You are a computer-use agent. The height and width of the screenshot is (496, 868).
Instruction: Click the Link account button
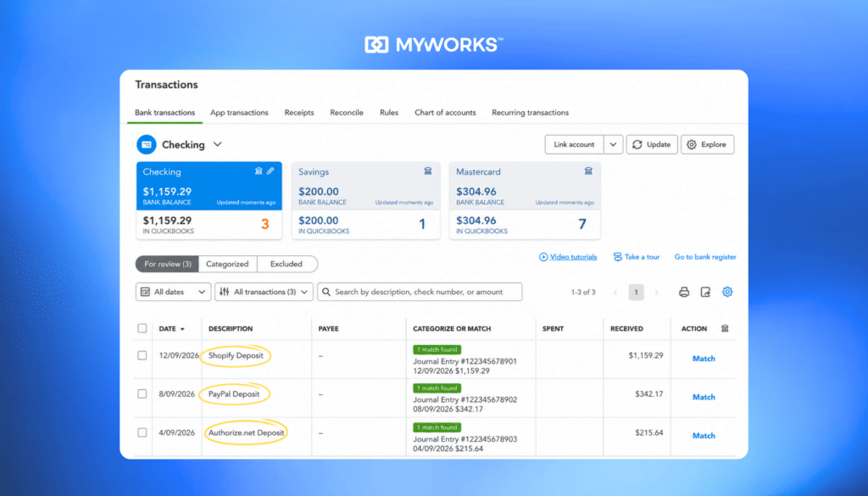pos(574,144)
